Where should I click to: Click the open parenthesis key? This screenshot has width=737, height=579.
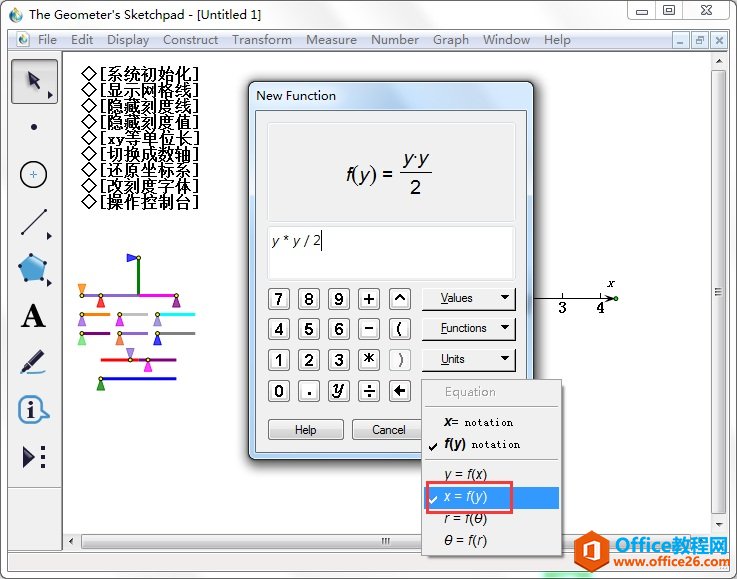point(400,329)
